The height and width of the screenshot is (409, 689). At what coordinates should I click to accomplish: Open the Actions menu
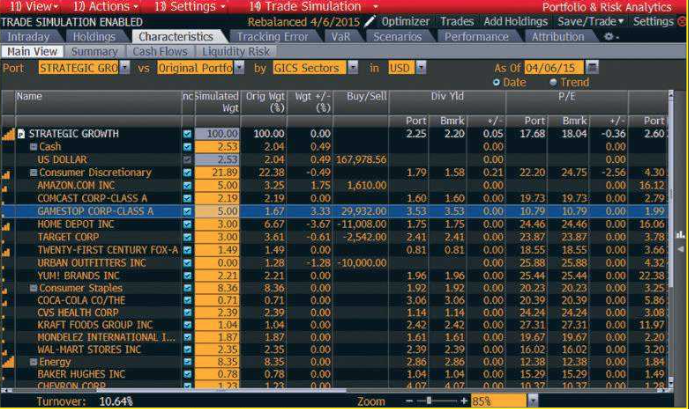pyautogui.click(x=105, y=7)
